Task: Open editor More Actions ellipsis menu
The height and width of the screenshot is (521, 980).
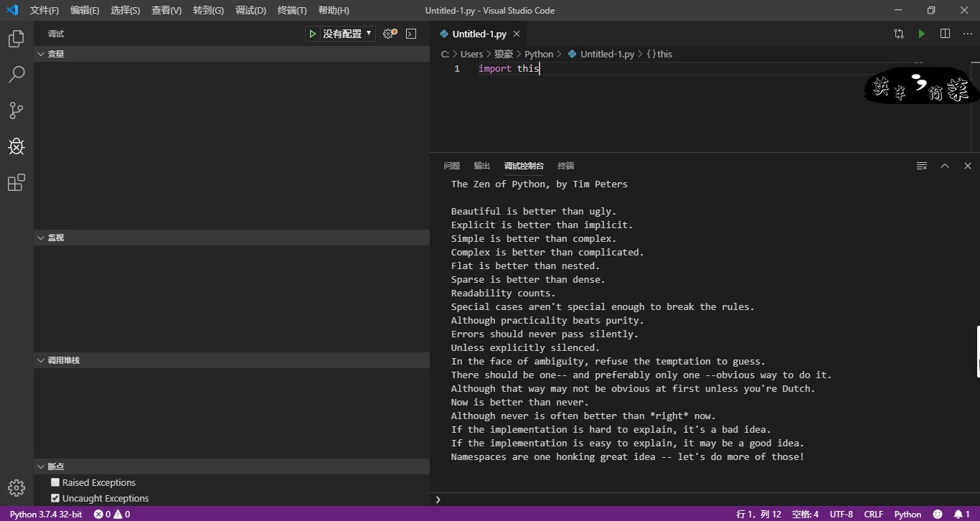Action: pos(968,34)
